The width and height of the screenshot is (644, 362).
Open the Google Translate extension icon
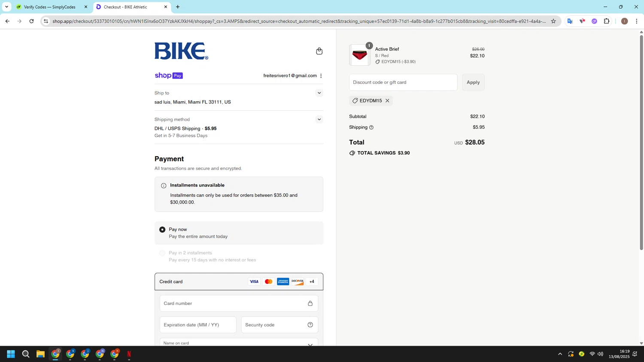(x=570, y=21)
